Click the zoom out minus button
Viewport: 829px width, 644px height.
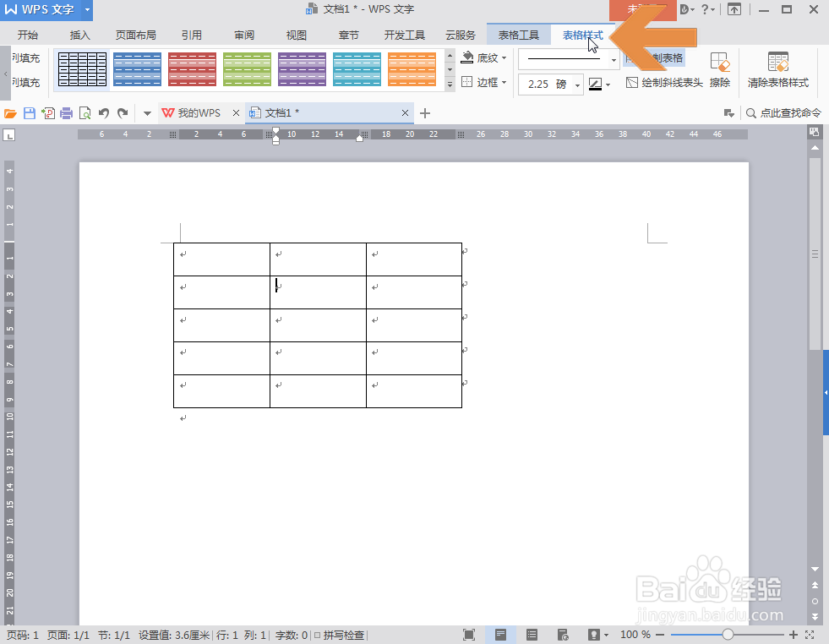point(660,635)
